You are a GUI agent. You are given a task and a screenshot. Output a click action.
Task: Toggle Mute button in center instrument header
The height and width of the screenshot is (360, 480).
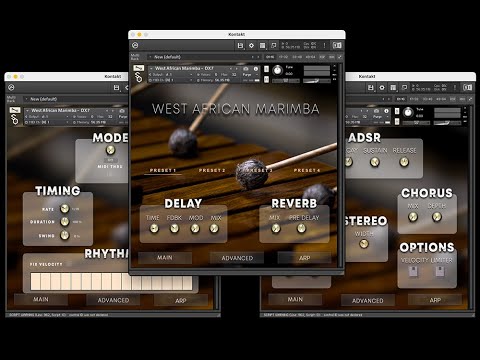(266, 79)
